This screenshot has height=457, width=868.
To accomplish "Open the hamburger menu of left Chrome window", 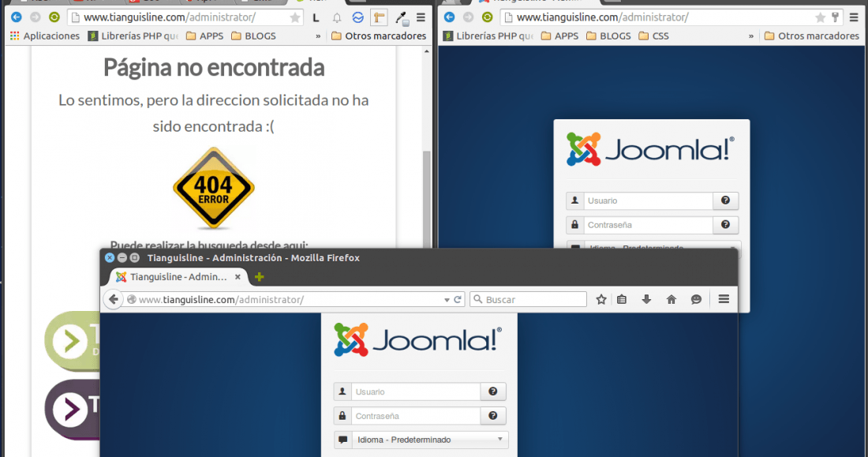I will 421,17.
